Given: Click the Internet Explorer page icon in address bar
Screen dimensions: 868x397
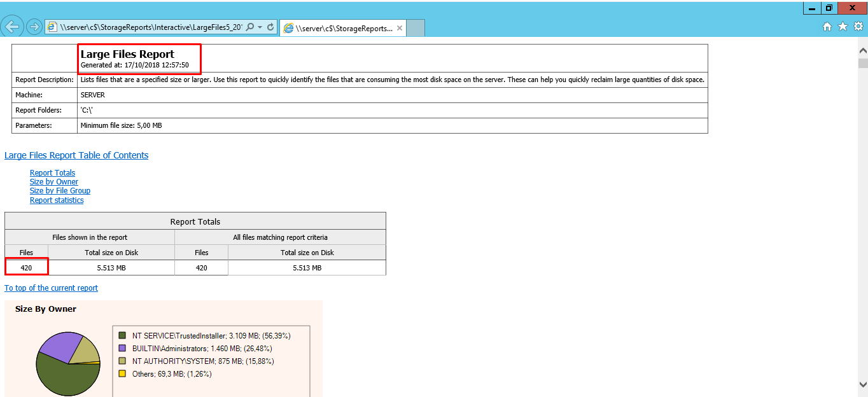Looking at the screenshot, I should click(52, 27).
